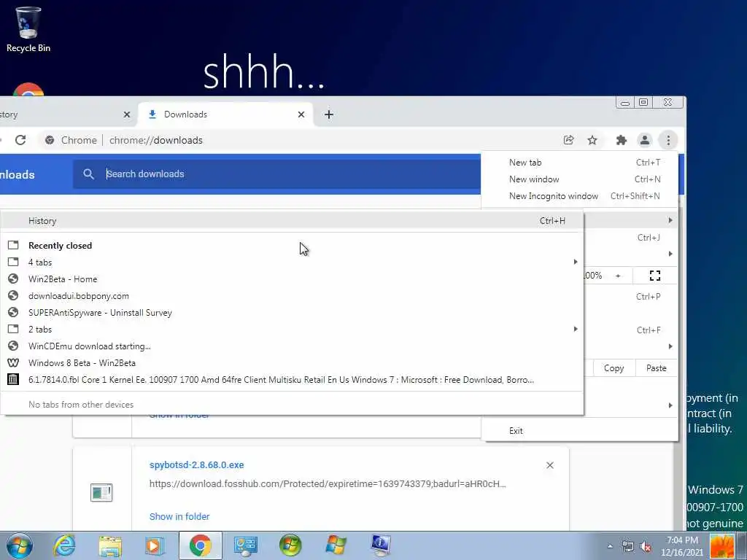Screen dimensions: 747x560
Task: Click the search magnifier icon in downloads
Action: pyautogui.click(x=88, y=174)
